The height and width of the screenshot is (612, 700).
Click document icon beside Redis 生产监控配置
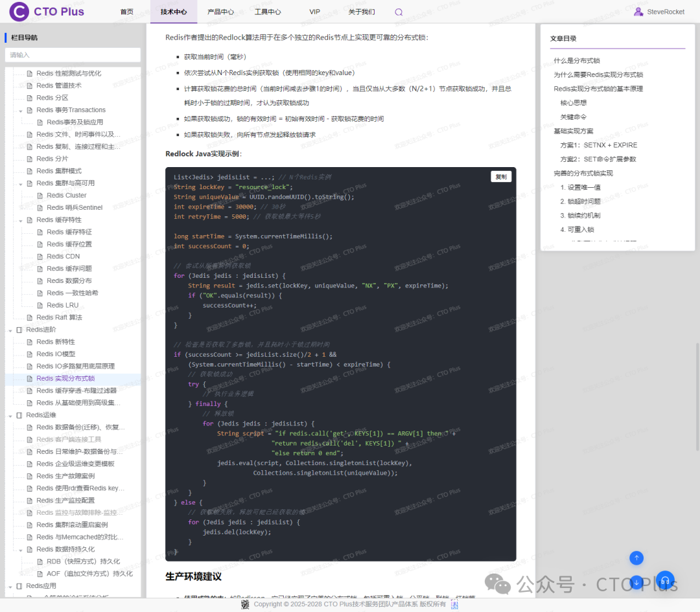coord(30,501)
